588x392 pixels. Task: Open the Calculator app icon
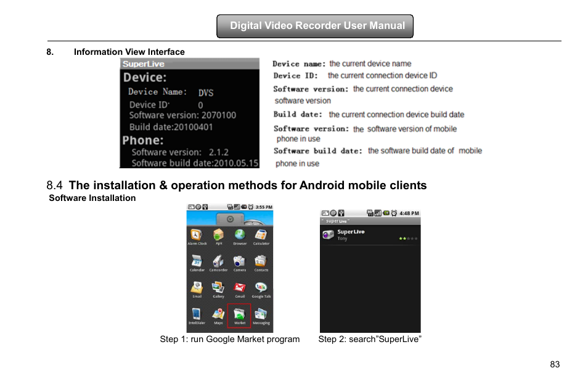click(x=261, y=235)
